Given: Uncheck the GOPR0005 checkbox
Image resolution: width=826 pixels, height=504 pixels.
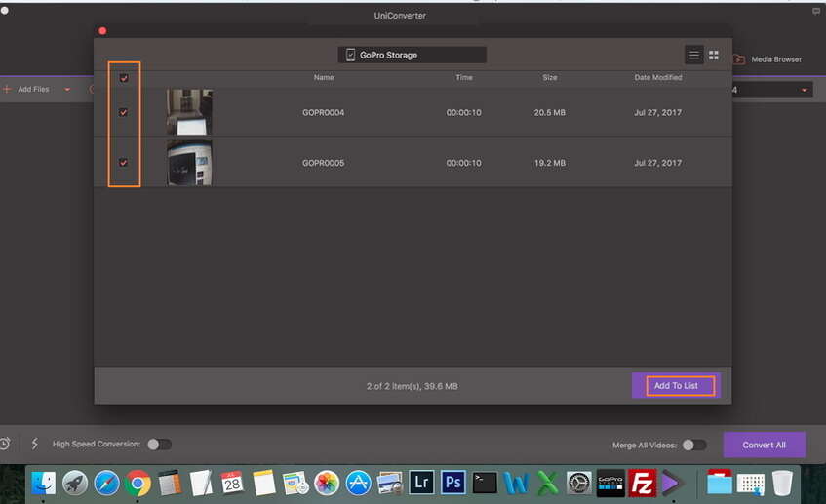Looking at the screenshot, I should tap(123, 162).
